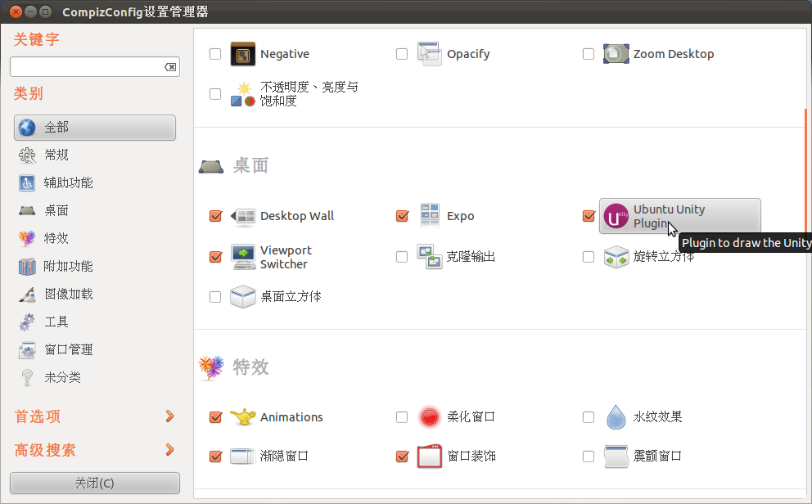Click the 图像加载 icon in sidebar

coord(27,295)
